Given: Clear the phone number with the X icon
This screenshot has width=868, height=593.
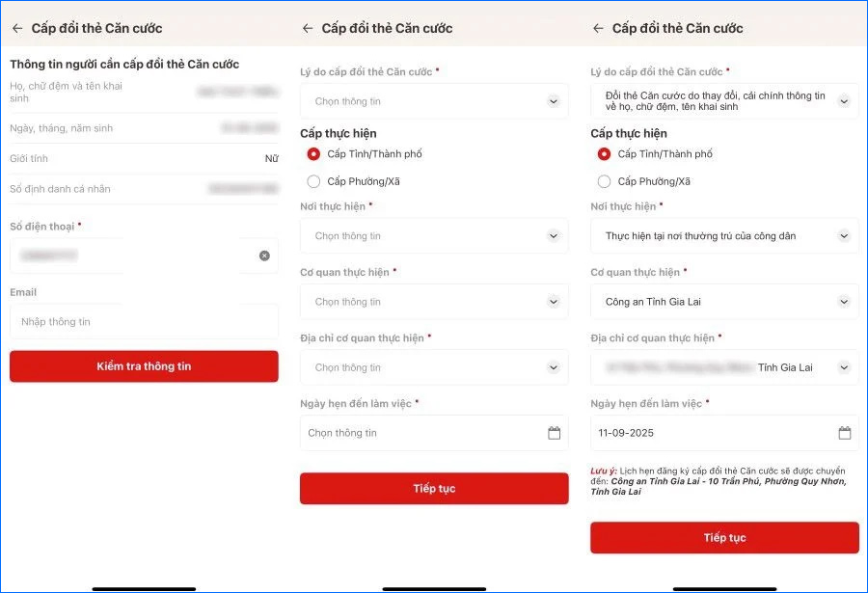Looking at the screenshot, I should click(264, 256).
